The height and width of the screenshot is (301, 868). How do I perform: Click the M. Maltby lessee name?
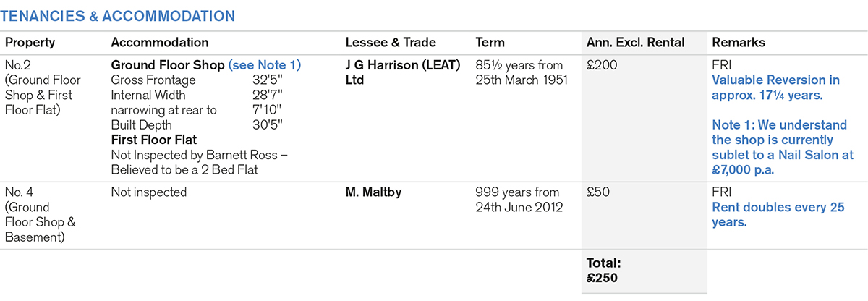(373, 192)
